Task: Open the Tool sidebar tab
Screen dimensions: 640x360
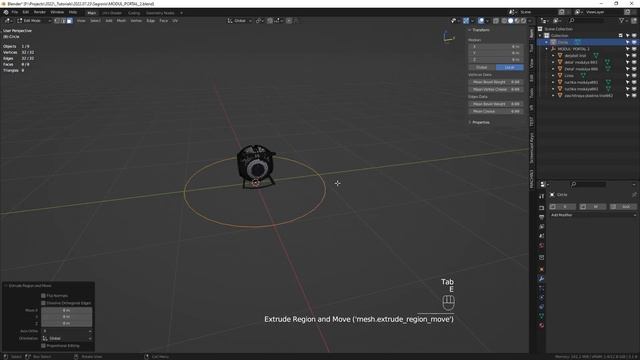Action: (531, 48)
